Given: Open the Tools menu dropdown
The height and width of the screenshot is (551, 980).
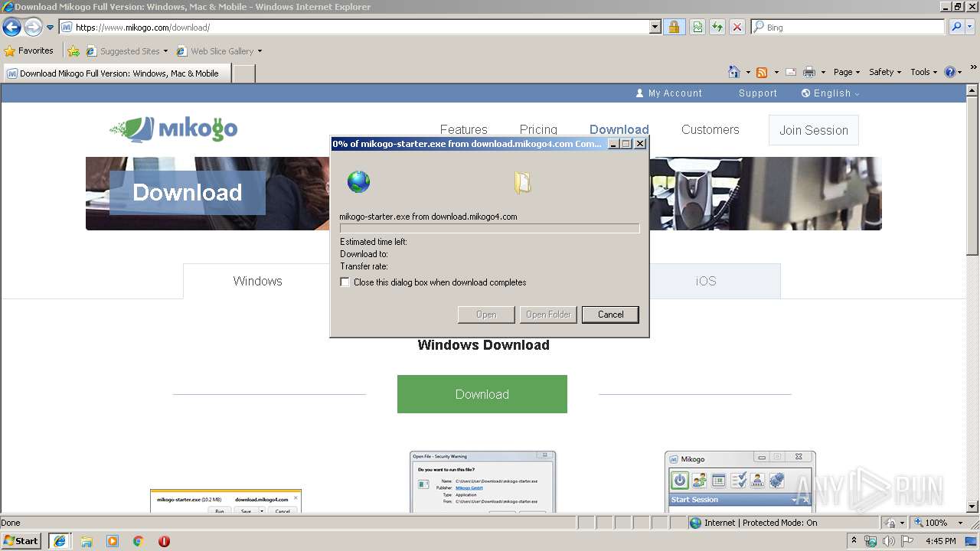Looking at the screenshot, I should click(x=923, y=72).
